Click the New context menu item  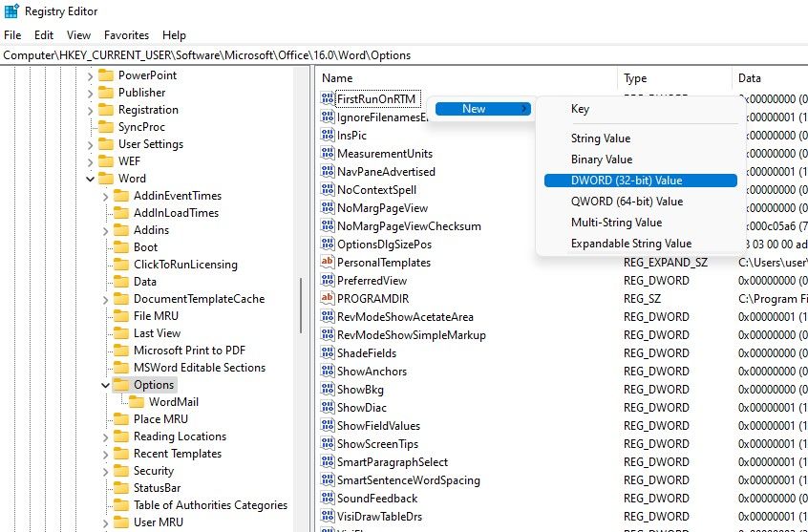(483, 109)
